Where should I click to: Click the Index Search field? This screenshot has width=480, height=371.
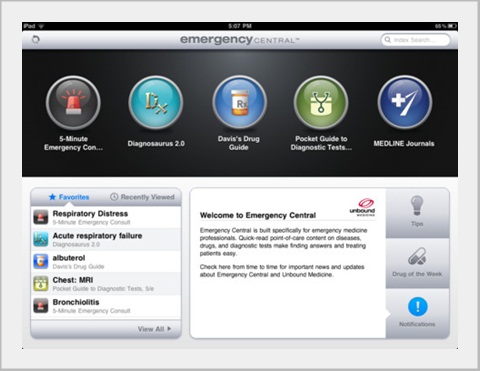(415, 40)
